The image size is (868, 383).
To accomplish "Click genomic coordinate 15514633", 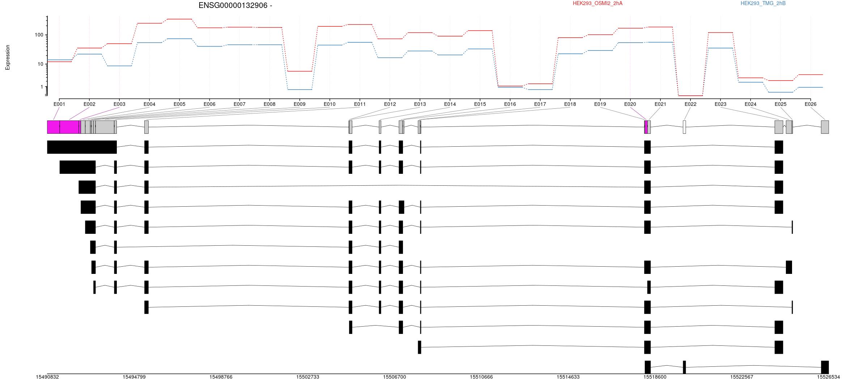I will point(568,377).
